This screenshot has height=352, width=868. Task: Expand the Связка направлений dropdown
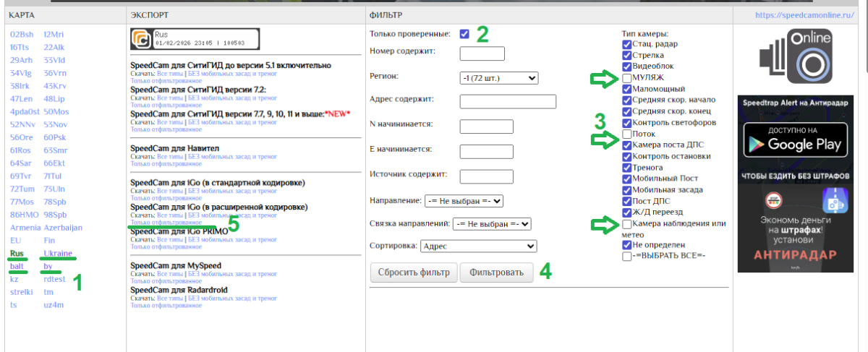click(492, 224)
